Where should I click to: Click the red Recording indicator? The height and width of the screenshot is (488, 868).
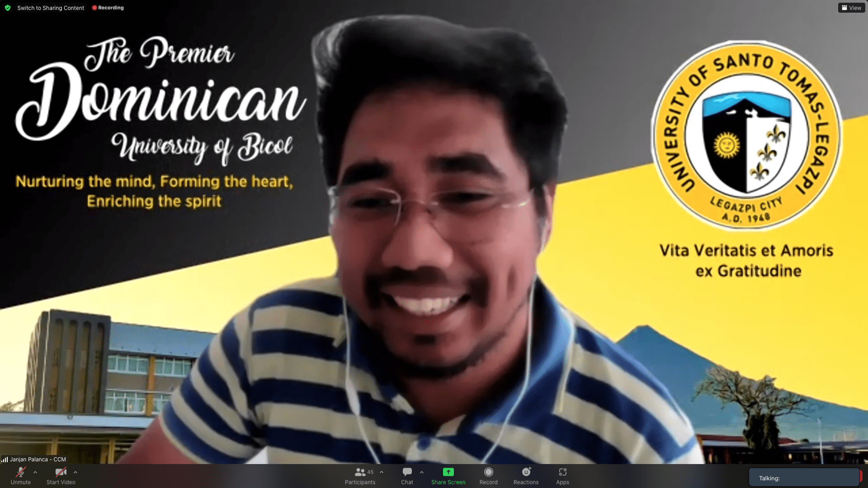click(x=108, y=8)
